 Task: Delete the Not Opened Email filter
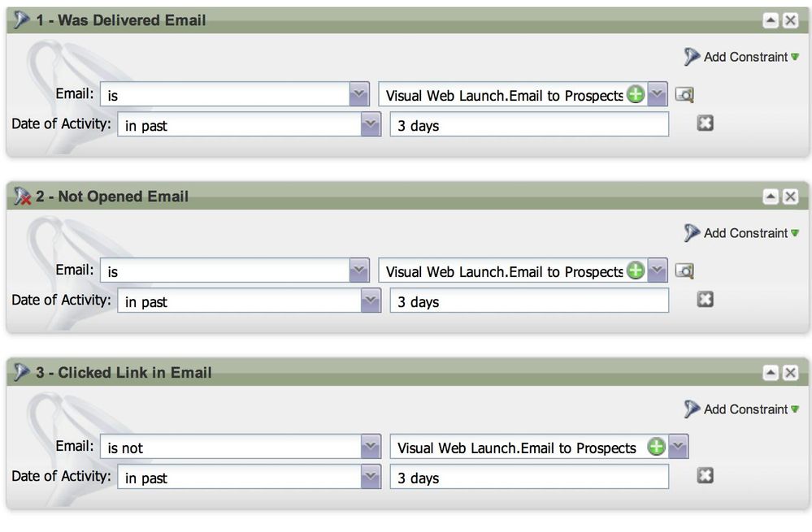tap(790, 197)
